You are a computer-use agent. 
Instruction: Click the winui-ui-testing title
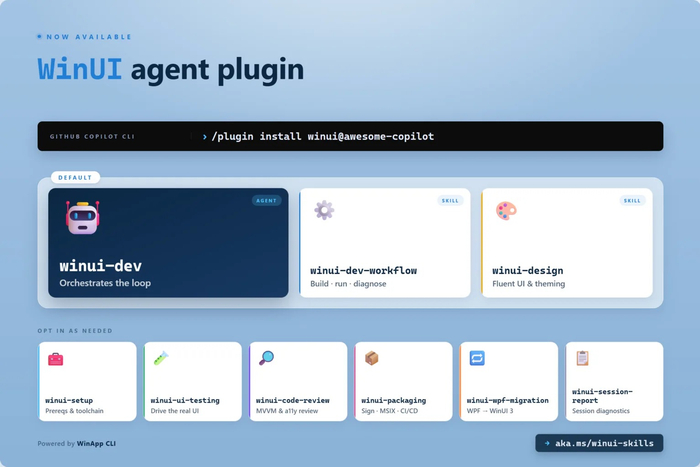coord(185,400)
